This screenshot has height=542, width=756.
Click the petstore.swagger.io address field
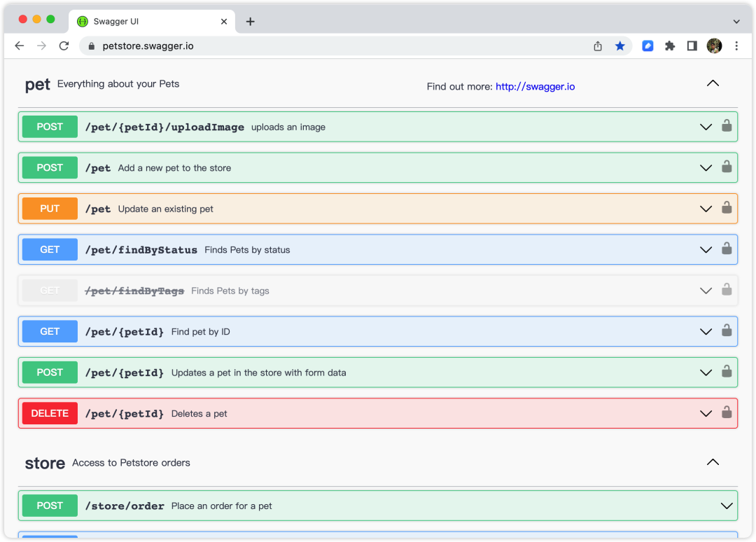click(x=356, y=46)
